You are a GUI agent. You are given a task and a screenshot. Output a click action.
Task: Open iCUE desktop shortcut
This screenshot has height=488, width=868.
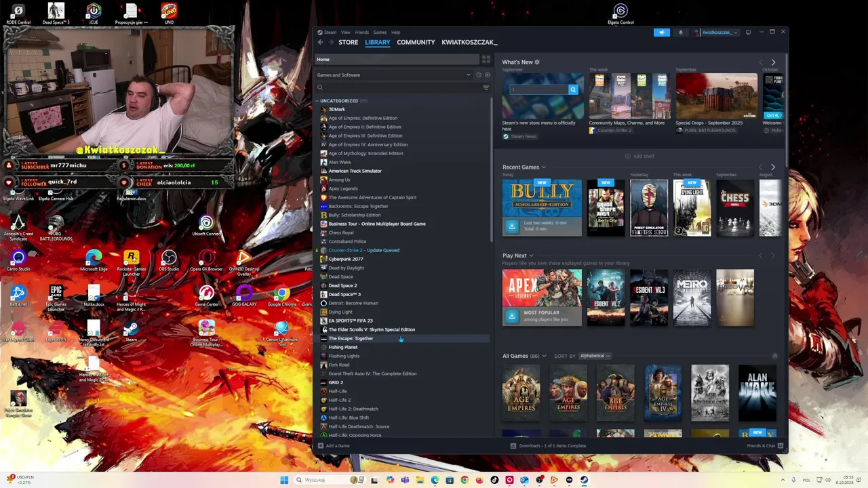[x=94, y=14]
